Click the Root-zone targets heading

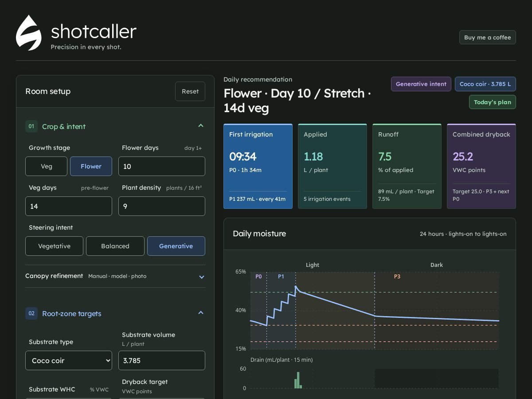coord(72,313)
